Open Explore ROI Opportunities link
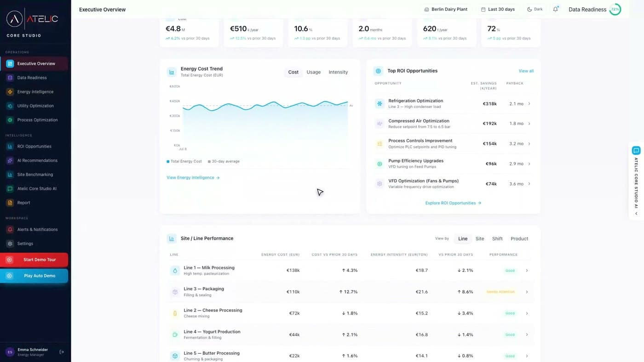 (453, 203)
